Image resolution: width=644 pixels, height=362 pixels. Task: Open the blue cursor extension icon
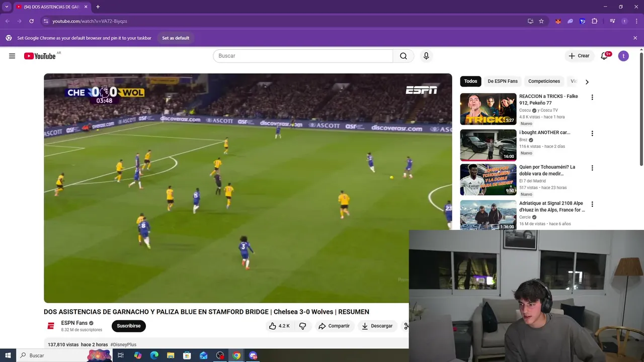(x=582, y=21)
